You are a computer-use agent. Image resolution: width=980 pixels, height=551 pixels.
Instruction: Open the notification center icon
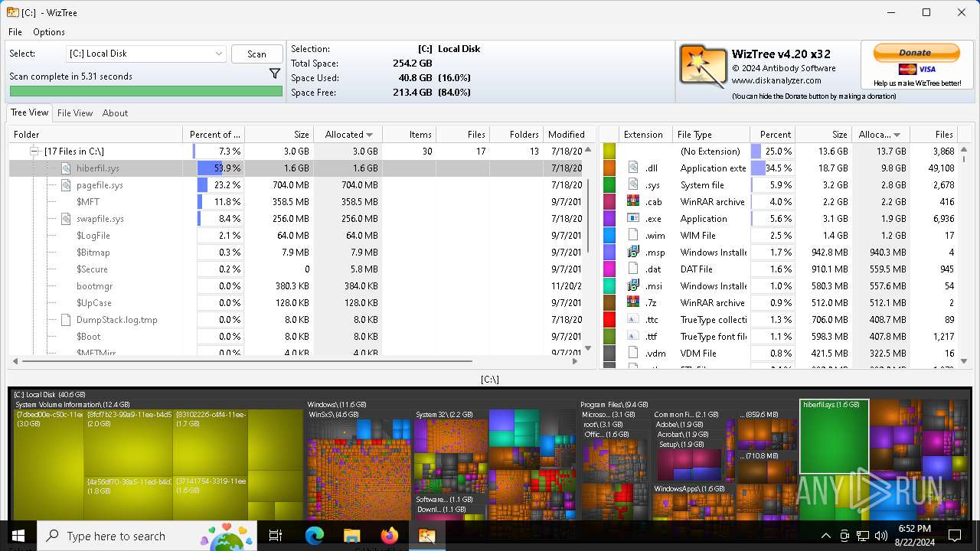point(955,536)
